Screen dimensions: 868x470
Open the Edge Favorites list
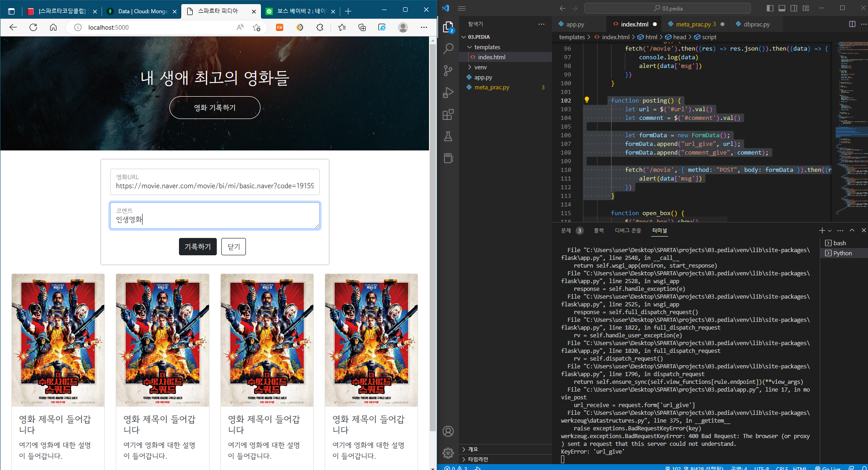342,27
